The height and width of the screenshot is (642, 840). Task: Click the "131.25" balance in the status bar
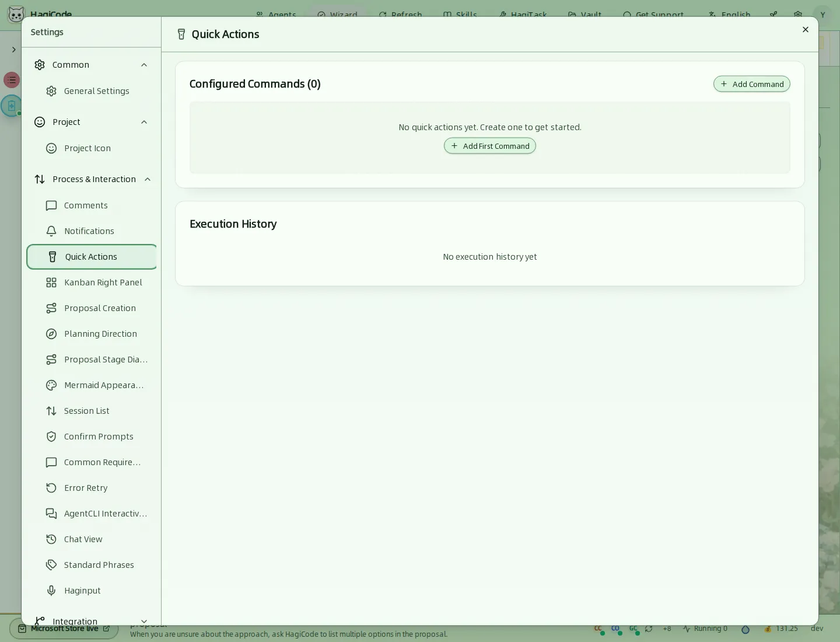point(780,629)
